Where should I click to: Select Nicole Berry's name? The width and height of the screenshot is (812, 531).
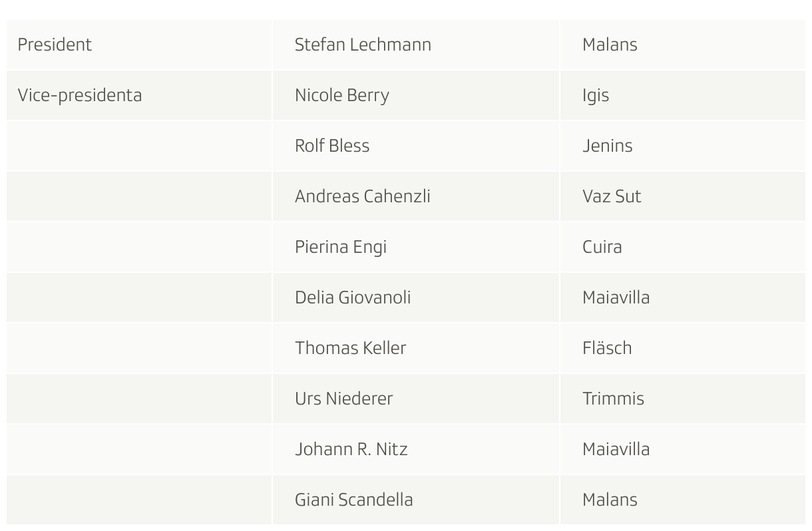(x=342, y=95)
